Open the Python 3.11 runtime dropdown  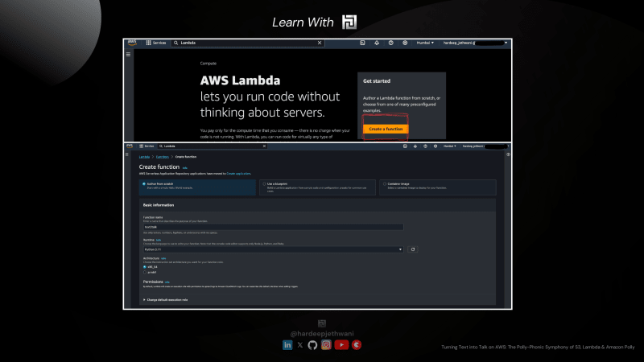click(x=273, y=249)
